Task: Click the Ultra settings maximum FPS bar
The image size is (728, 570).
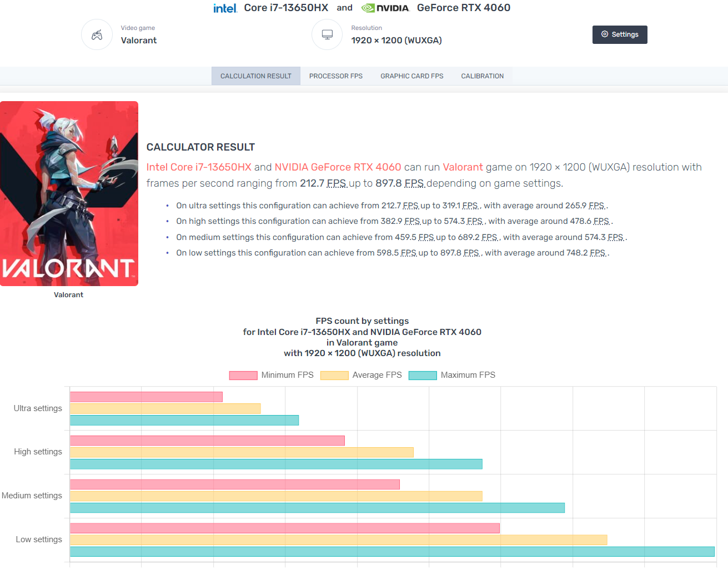Action: click(x=184, y=421)
